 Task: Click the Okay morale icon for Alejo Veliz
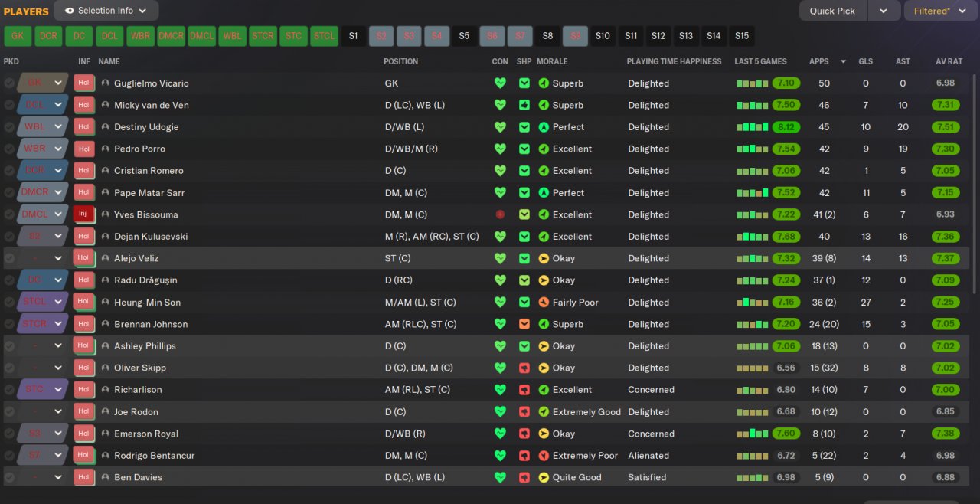point(544,258)
